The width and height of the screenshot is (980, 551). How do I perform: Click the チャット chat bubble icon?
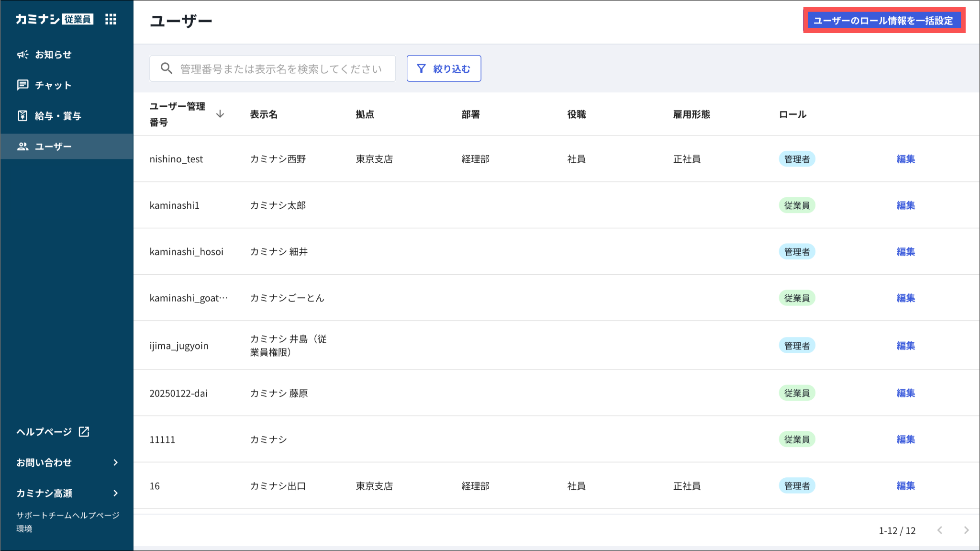[22, 85]
